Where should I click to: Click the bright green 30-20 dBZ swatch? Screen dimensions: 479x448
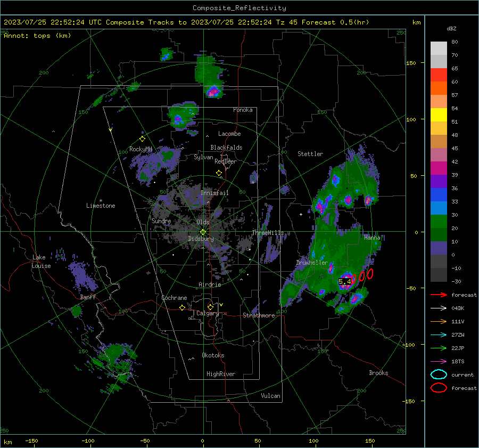pos(439,222)
